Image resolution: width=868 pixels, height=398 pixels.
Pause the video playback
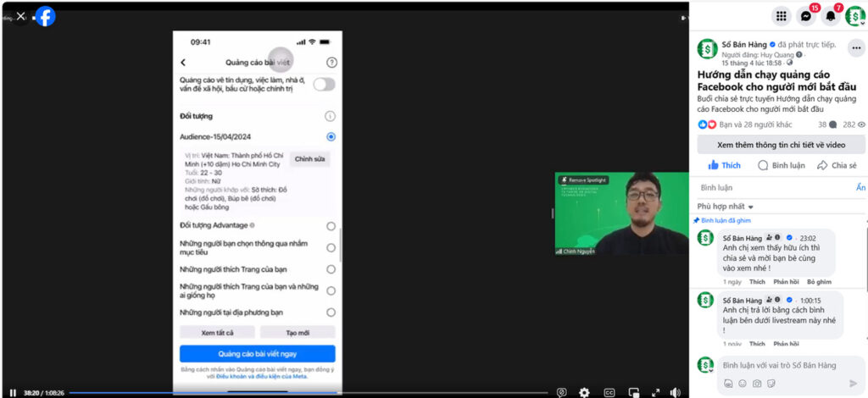tap(13, 392)
